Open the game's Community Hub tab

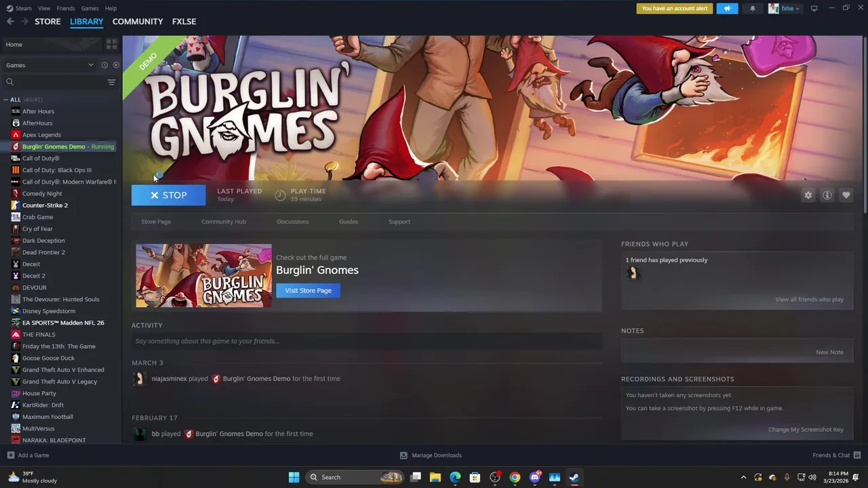point(224,222)
